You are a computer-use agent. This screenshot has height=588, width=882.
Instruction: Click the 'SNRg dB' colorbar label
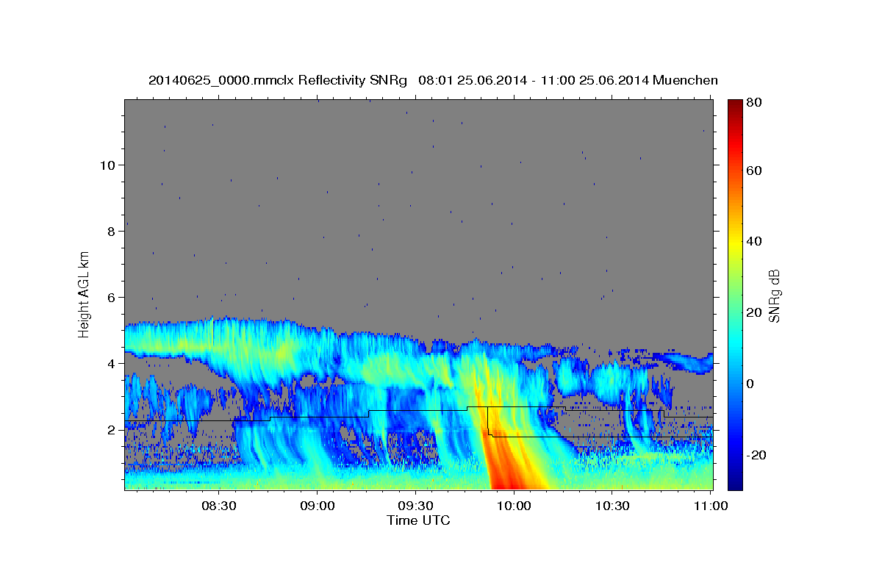tap(774, 295)
